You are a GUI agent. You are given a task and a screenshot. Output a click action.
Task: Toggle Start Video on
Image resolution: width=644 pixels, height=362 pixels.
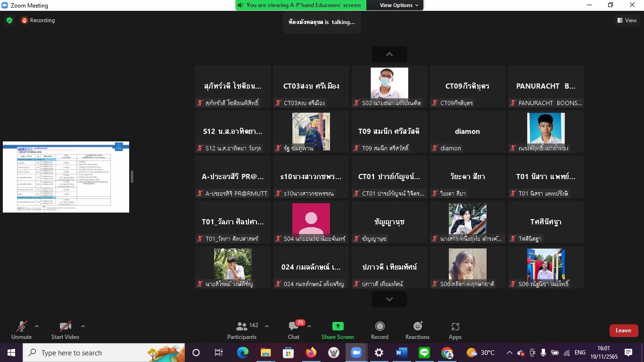tap(65, 330)
